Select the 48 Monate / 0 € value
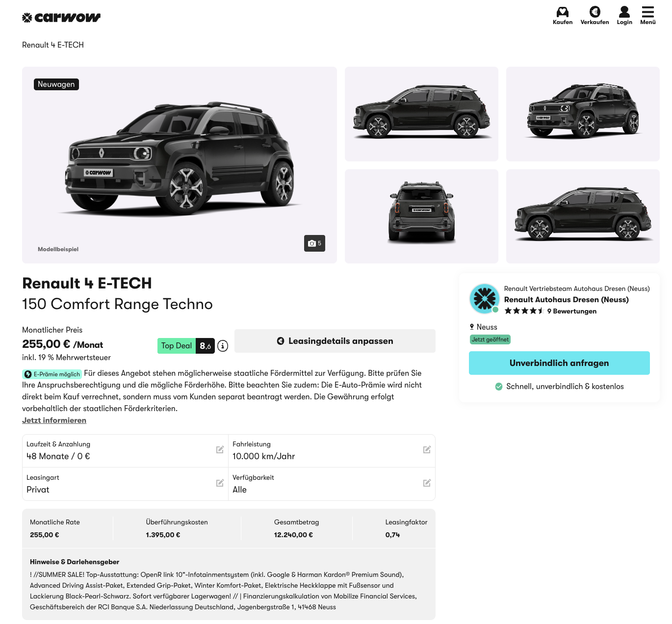 [58, 456]
